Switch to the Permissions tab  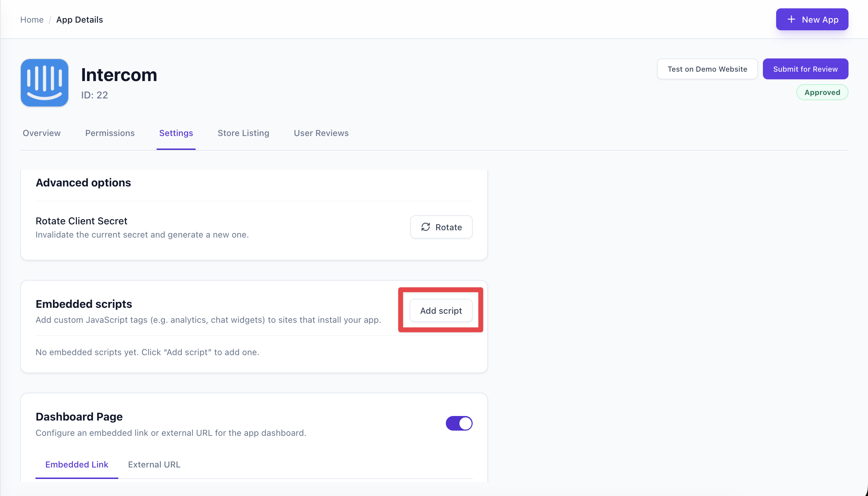tap(110, 133)
